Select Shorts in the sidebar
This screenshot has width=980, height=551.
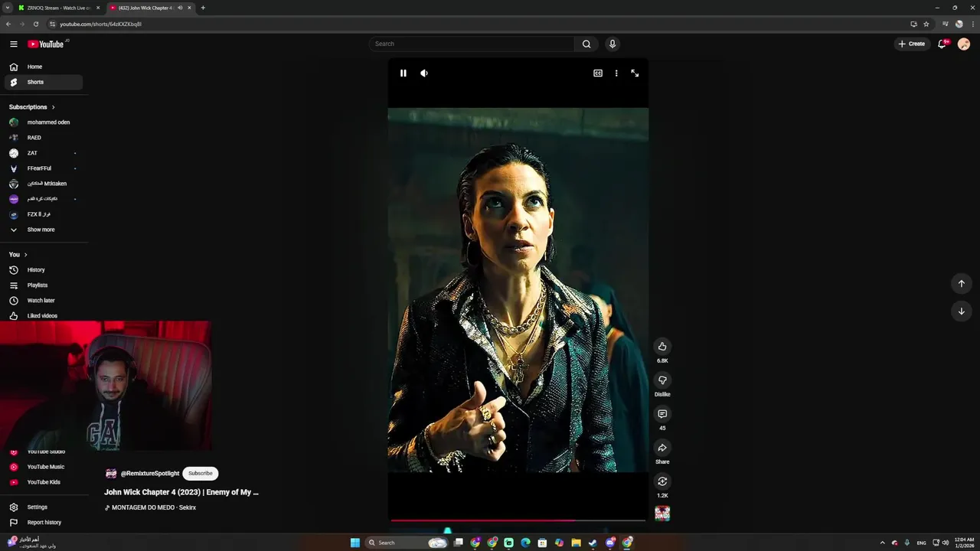(44, 82)
